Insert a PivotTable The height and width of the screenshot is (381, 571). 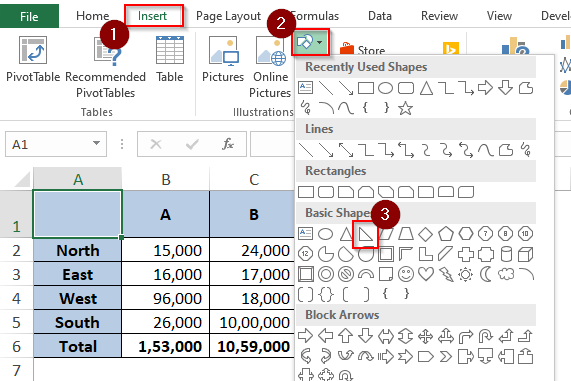[33, 60]
